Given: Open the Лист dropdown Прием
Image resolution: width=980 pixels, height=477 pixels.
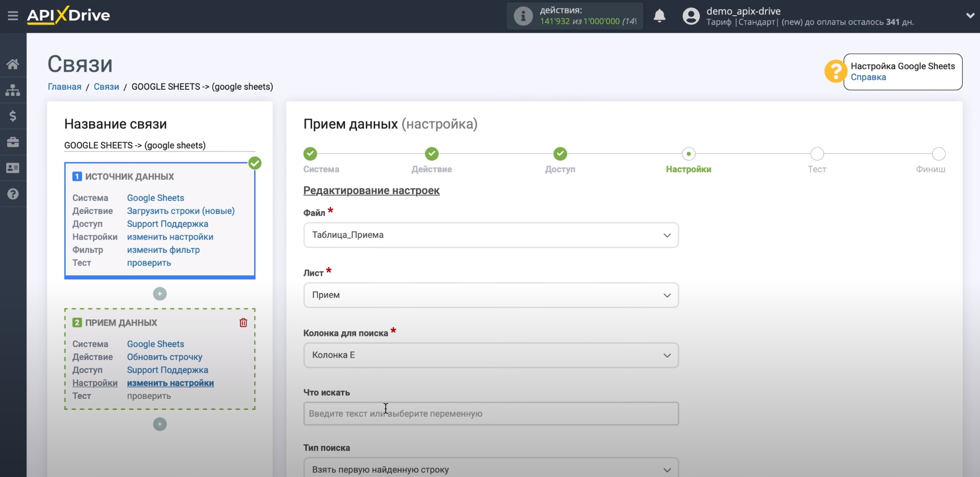Looking at the screenshot, I should 491,295.
